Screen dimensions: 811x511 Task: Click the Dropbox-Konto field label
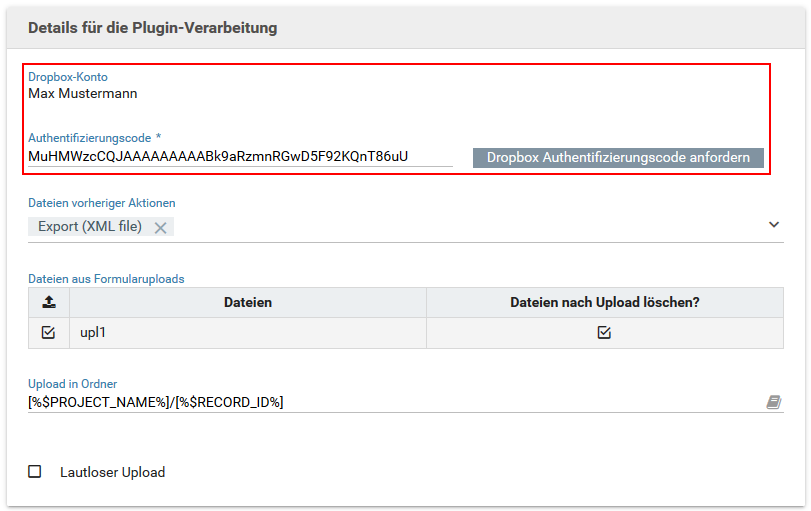67,77
